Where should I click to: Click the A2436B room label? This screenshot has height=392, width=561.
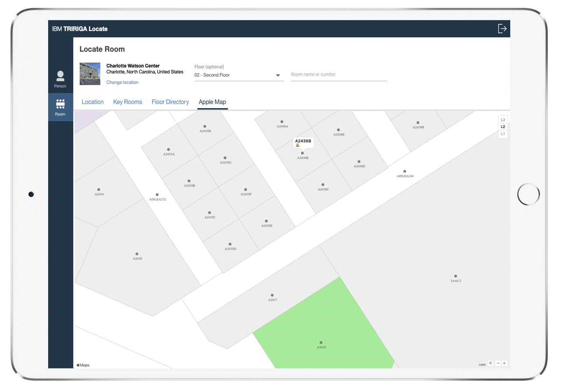[x=303, y=158]
